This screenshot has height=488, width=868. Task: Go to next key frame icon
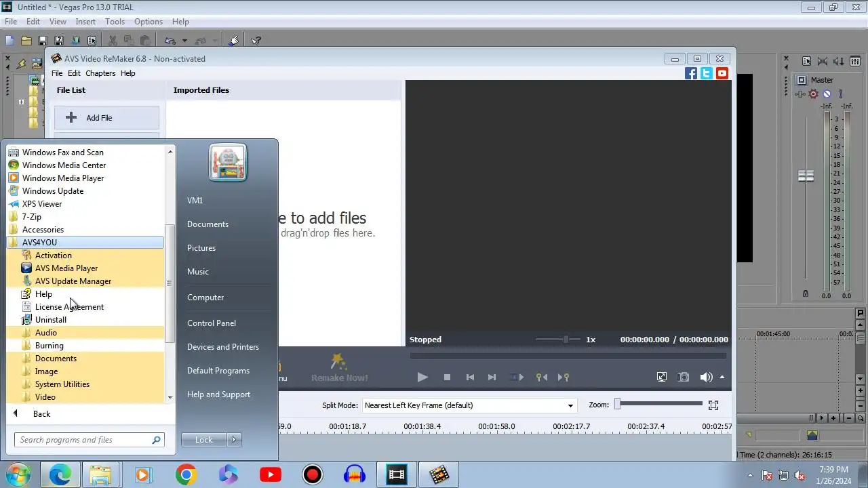click(x=564, y=378)
